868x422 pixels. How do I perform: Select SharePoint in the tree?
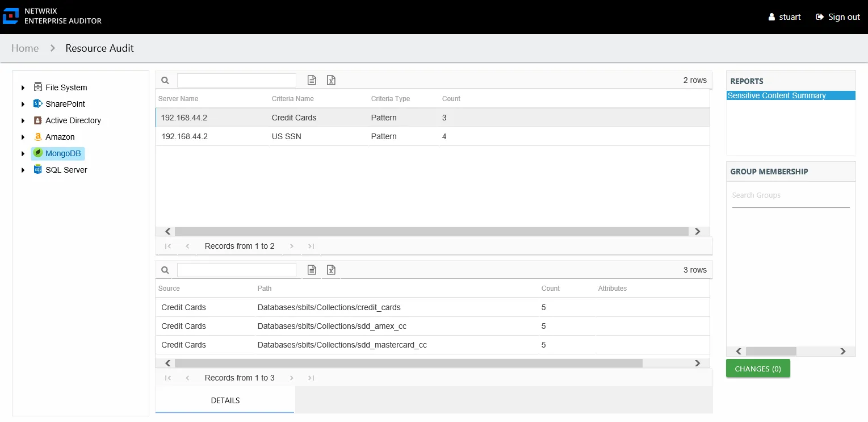[x=65, y=104]
